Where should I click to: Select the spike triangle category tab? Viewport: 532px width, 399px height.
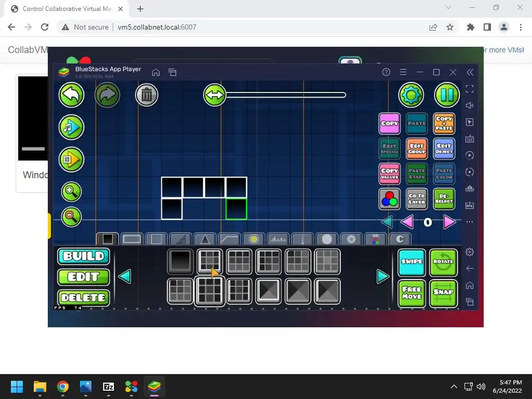coord(205,239)
